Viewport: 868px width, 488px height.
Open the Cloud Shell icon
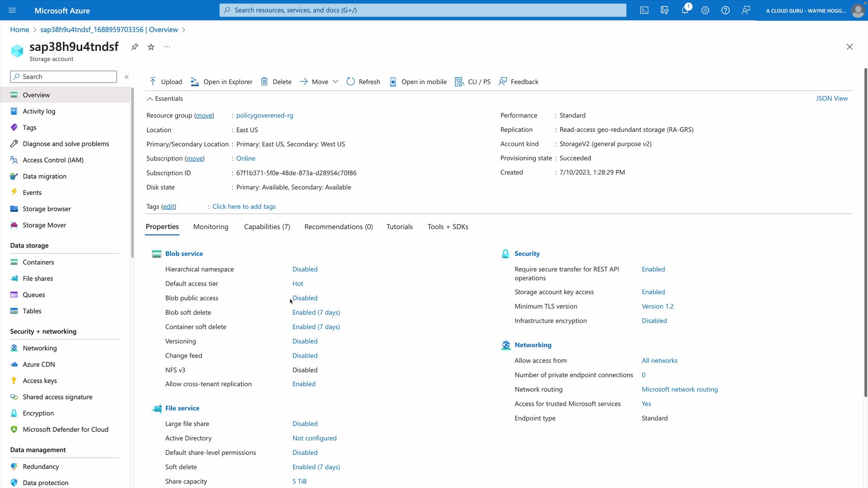tap(644, 10)
